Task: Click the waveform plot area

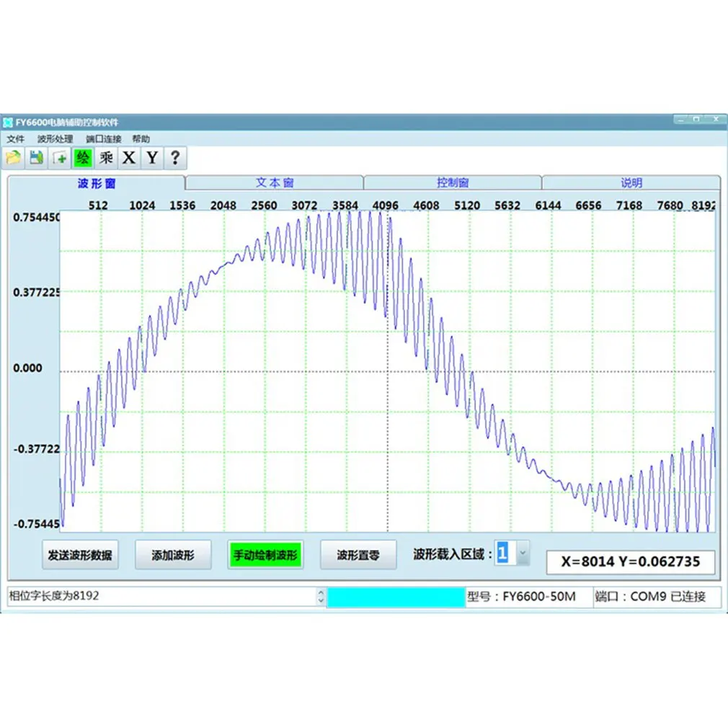Action: click(388, 371)
